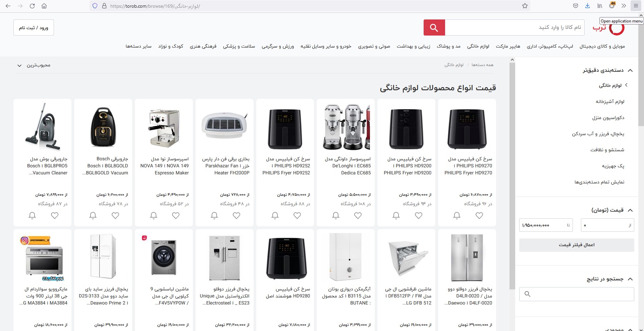Favorite the Bosch BGL8GOLD vacuum heart
This screenshot has height=331, width=644.
[115, 216]
